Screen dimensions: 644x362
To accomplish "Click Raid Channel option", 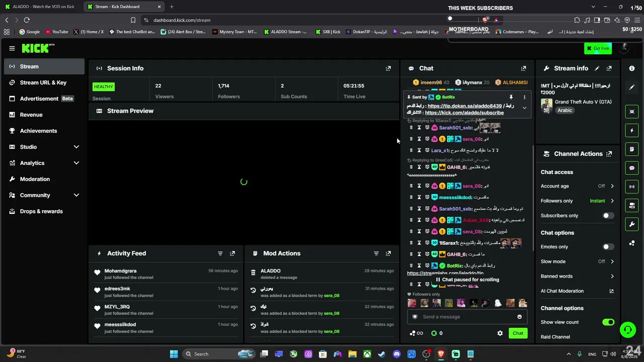I will pos(555,337).
